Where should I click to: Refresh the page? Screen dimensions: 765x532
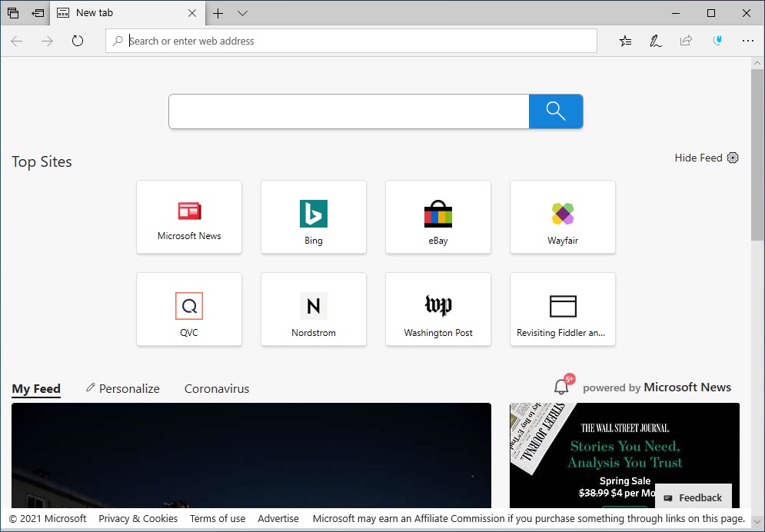point(78,41)
